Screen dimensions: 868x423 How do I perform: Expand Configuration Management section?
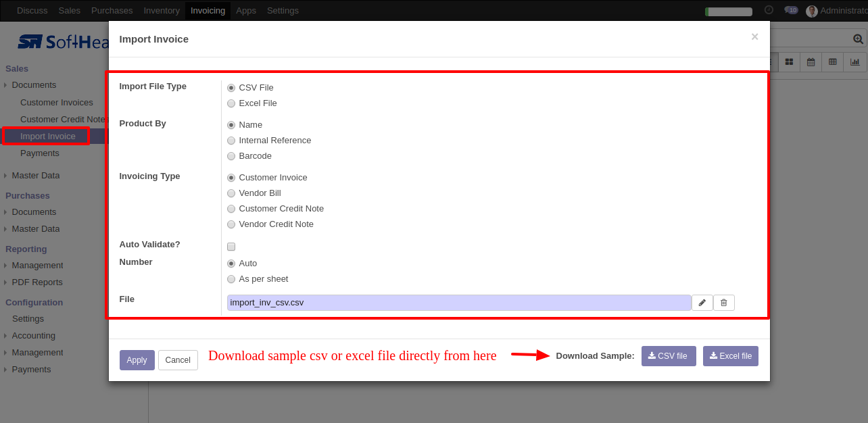click(37, 353)
